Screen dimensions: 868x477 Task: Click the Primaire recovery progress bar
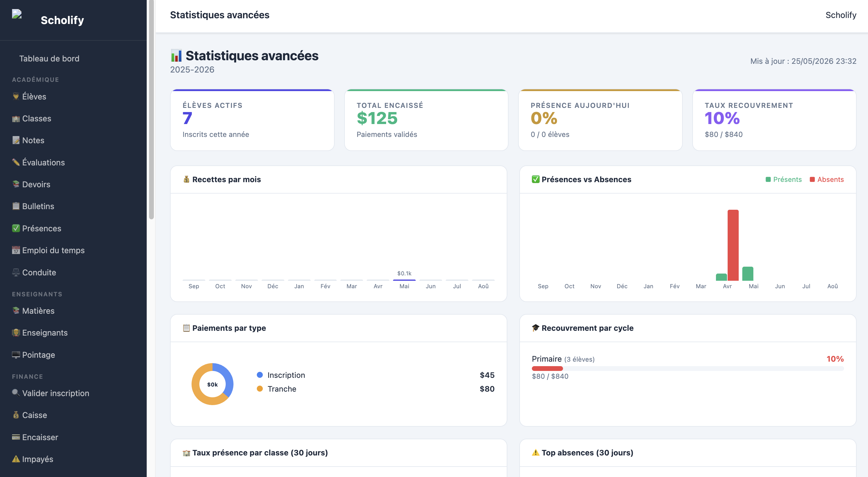[688, 368]
